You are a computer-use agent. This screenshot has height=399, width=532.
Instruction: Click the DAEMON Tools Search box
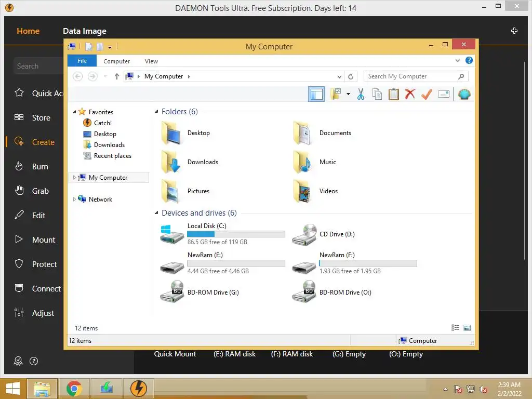click(38, 66)
